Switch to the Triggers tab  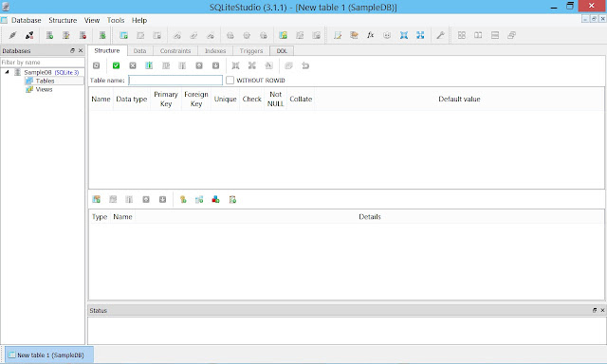[251, 50]
